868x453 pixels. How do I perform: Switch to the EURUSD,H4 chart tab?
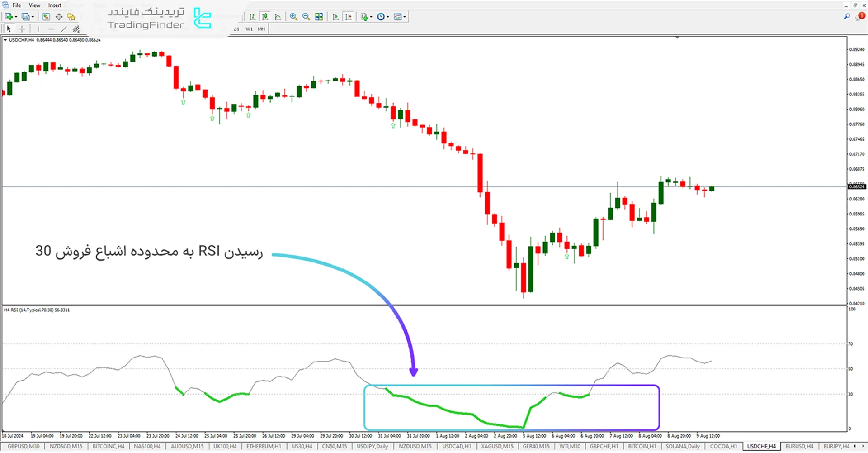click(x=799, y=447)
